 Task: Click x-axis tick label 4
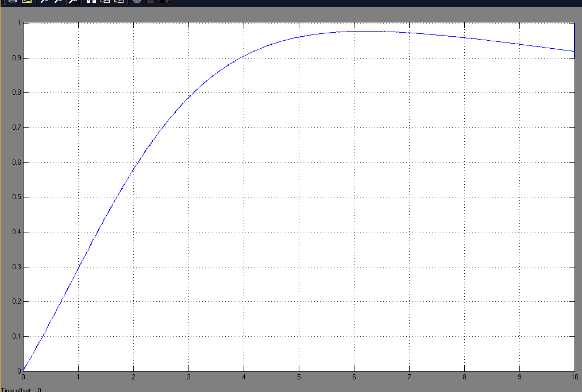[244, 377]
